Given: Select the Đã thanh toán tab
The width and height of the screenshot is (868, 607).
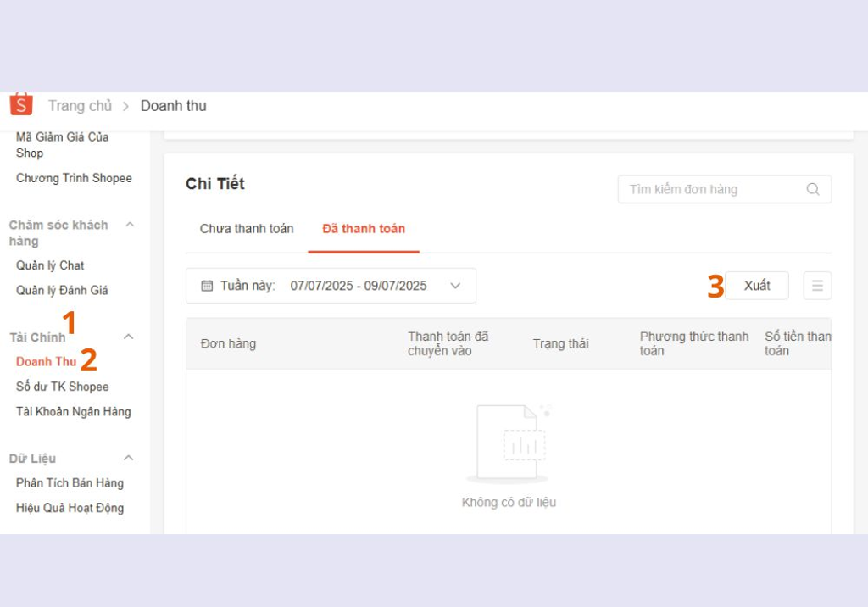Looking at the screenshot, I should click(364, 229).
